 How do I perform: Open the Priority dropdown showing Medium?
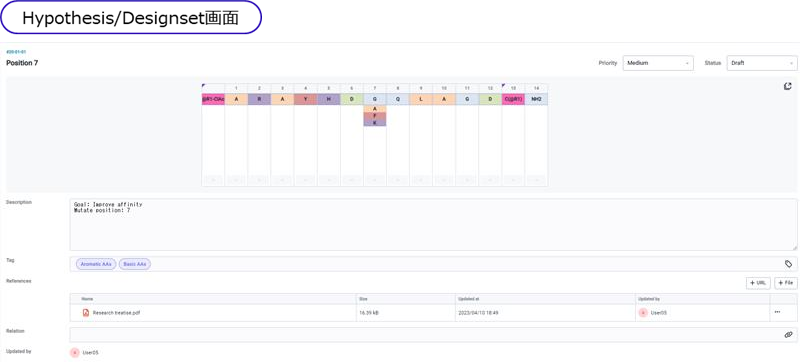click(x=658, y=63)
